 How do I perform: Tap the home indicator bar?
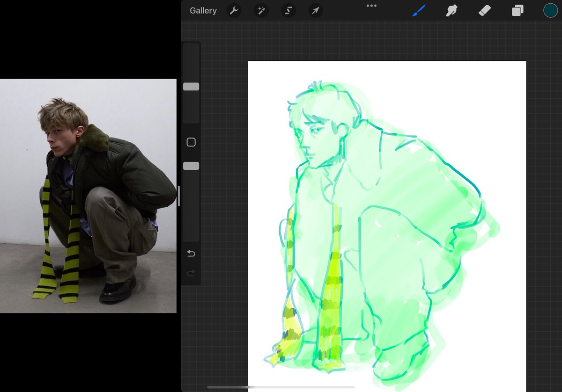click(x=281, y=387)
